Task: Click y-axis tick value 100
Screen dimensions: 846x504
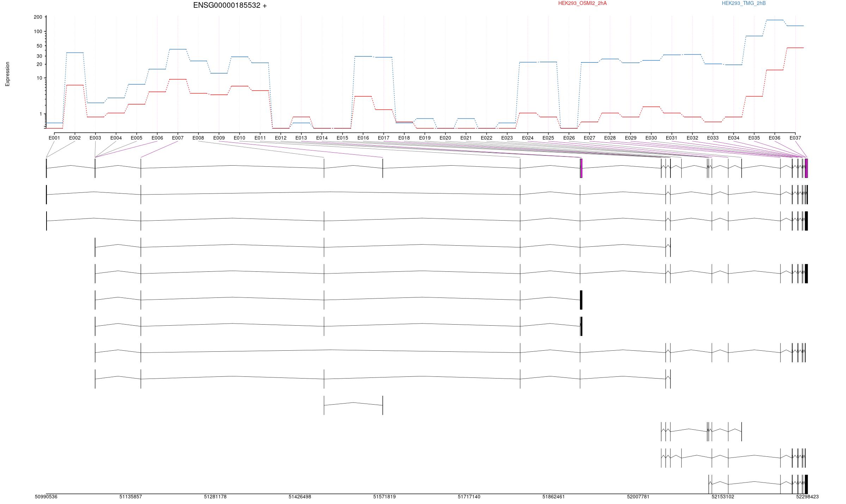Action: point(38,31)
